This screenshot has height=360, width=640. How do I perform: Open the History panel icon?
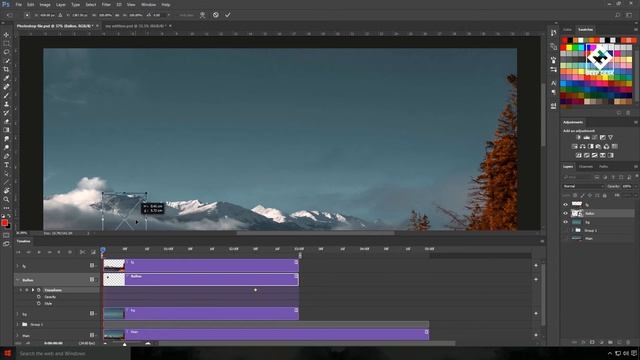553,33
